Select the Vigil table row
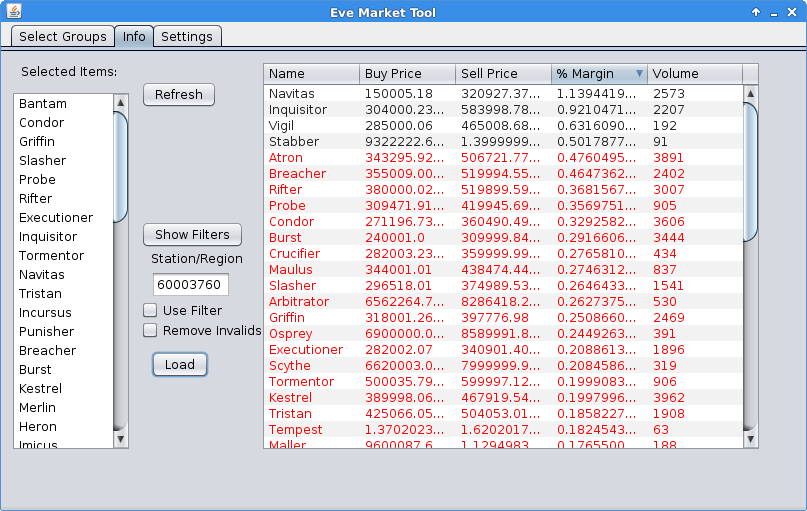Viewport: 807px width, 511px height. click(x=503, y=126)
